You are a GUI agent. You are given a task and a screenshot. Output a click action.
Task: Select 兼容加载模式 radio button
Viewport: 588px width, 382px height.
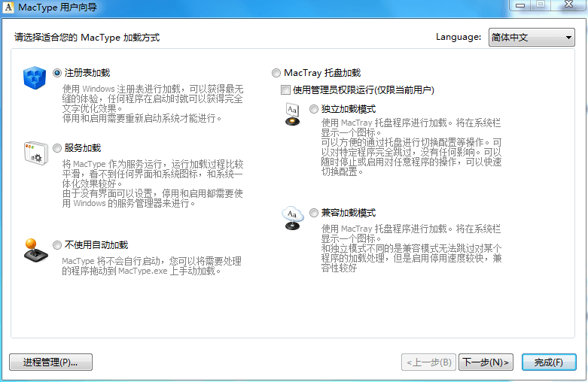(314, 213)
